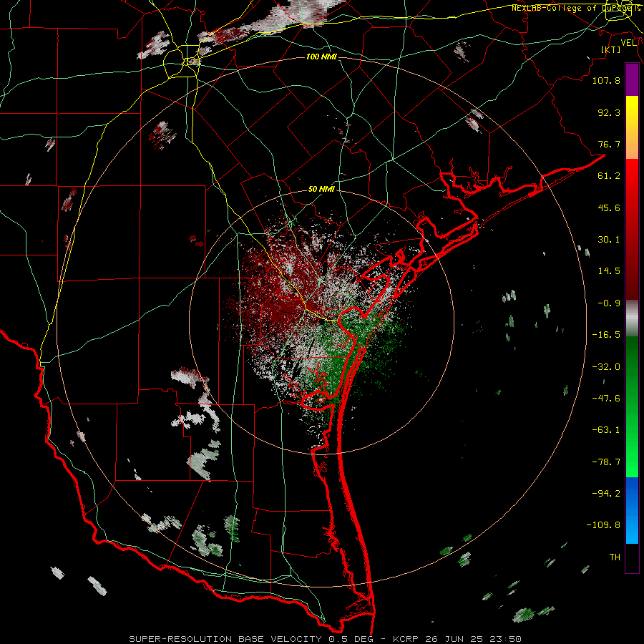The width and height of the screenshot is (644, 644).
Task: Click the 100 NMI range ring label
Action: pyautogui.click(x=321, y=57)
